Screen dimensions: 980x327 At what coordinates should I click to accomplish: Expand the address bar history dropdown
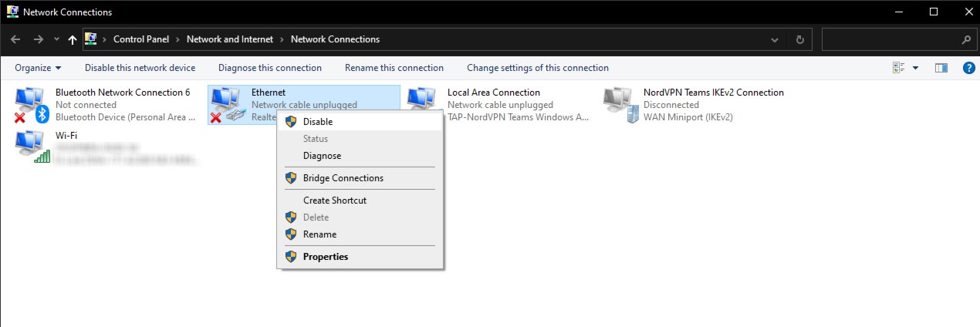tap(775, 39)
